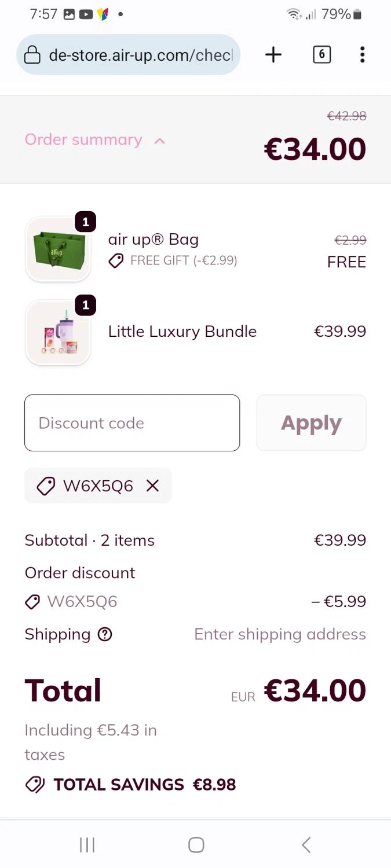Open the browser three-dot menu
391x868 pixels.
click(x=362, y=55)
